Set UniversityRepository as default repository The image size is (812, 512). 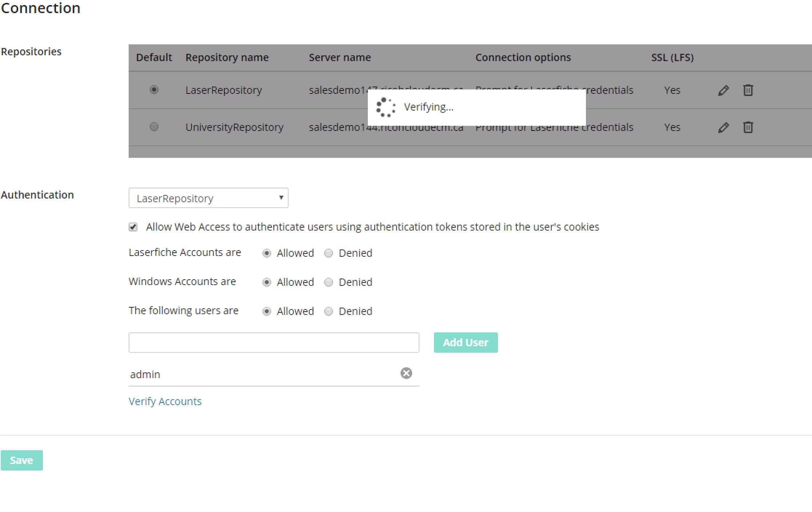pyautogui.click(x=154, y=127)
